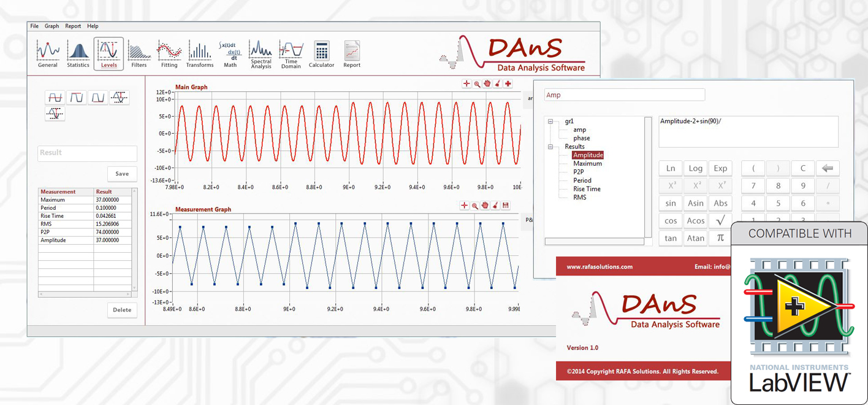
Task: Select the Spectral Analysis icon
Action: click(x=261, y=54)
